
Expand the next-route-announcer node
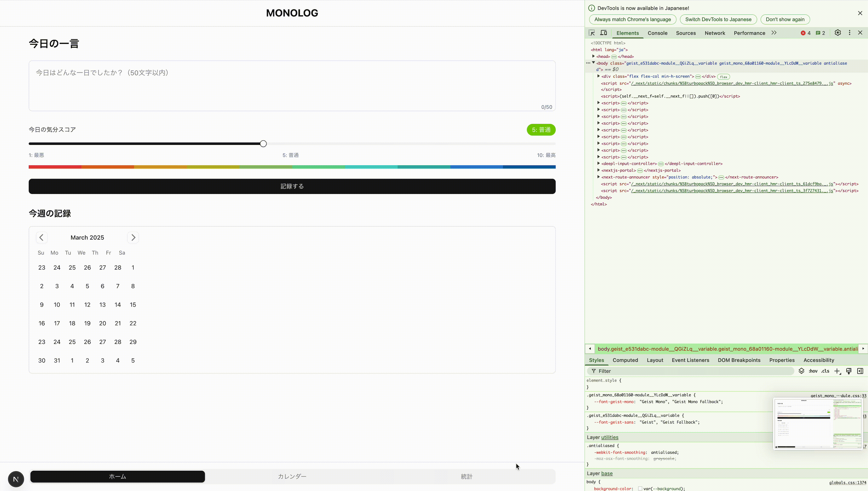tap(598, 177)
